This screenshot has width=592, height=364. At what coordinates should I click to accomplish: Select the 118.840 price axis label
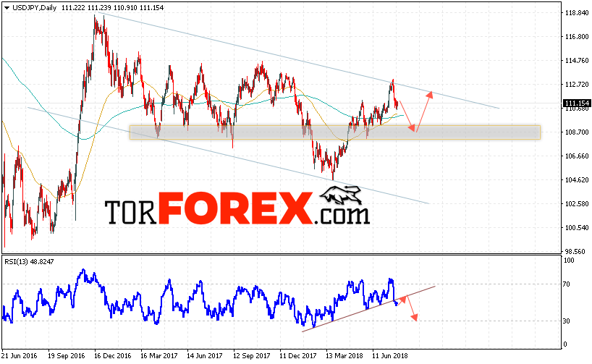coord(577,13)
